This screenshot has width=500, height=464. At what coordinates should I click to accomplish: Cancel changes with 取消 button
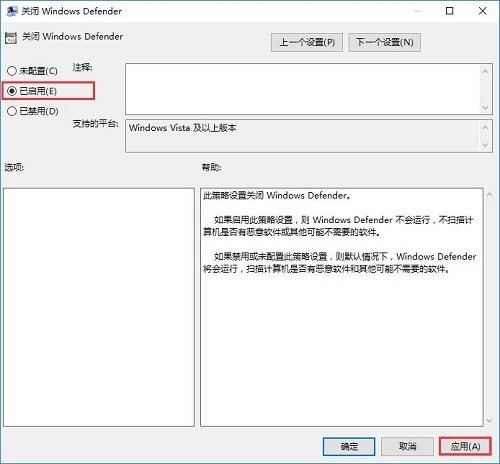click(407, 446)
